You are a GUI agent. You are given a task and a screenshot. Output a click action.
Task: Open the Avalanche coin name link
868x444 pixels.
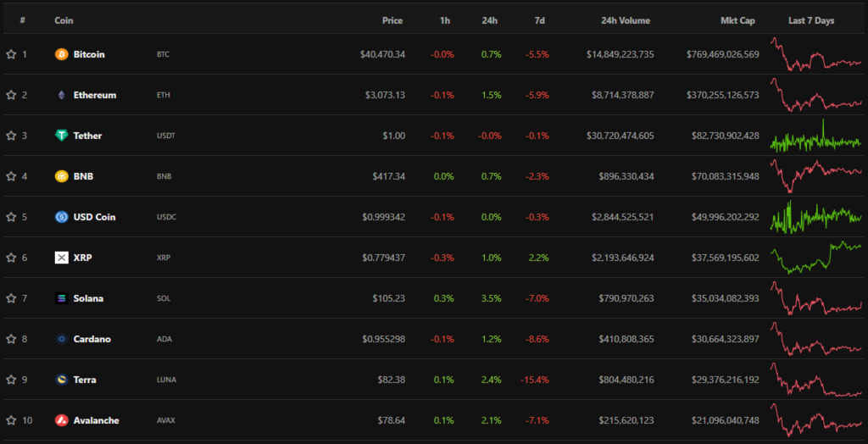click(97, 420)
